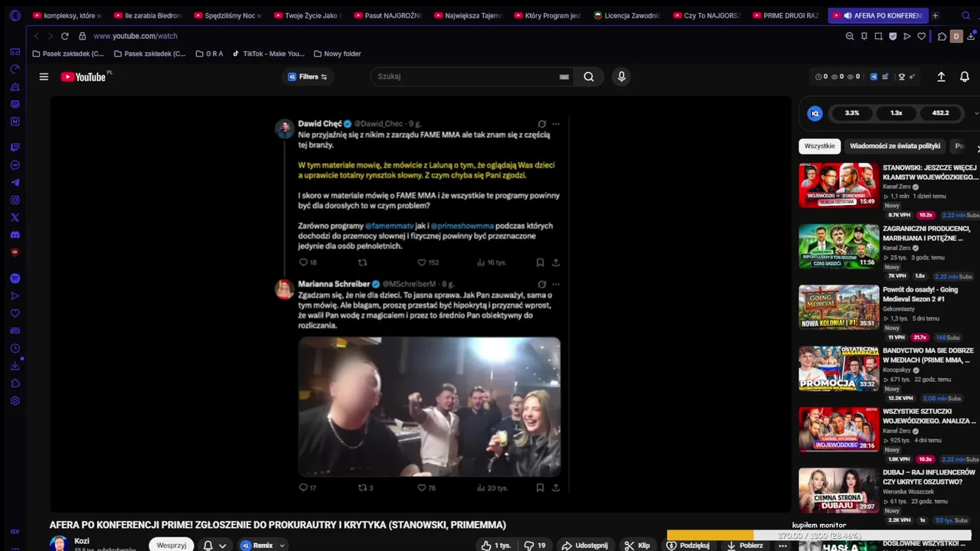The height and width of the screenshot is (551, 980).
Task: Click the upload arrow icon in YouTube header
Action: coord(941,77)
